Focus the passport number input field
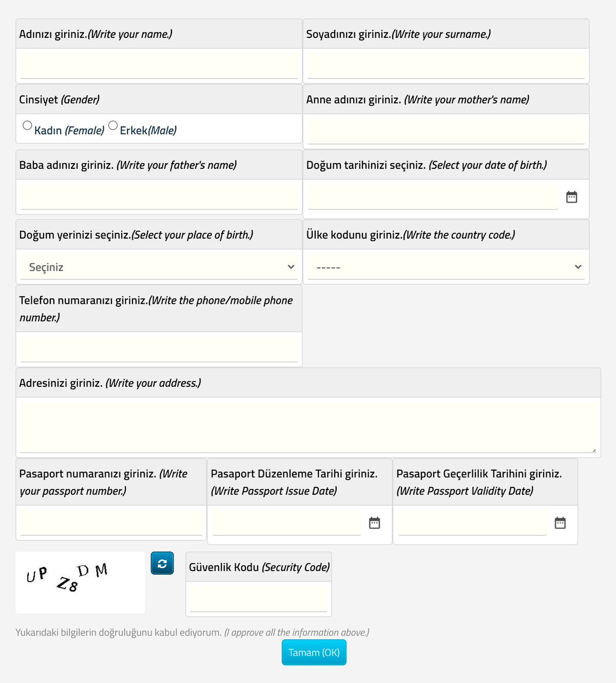The width and height of the screenshot is (616, 683). click(x=111, y=522)
